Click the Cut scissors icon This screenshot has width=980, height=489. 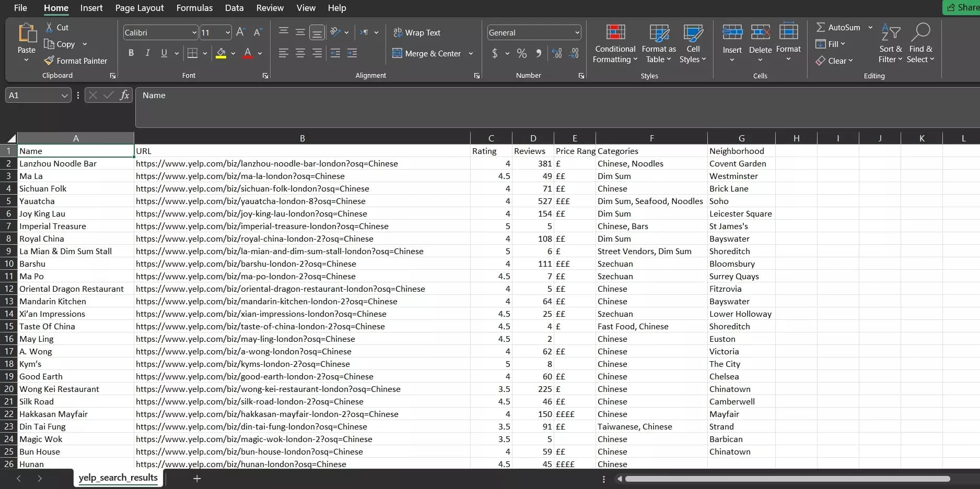(49, 27)
